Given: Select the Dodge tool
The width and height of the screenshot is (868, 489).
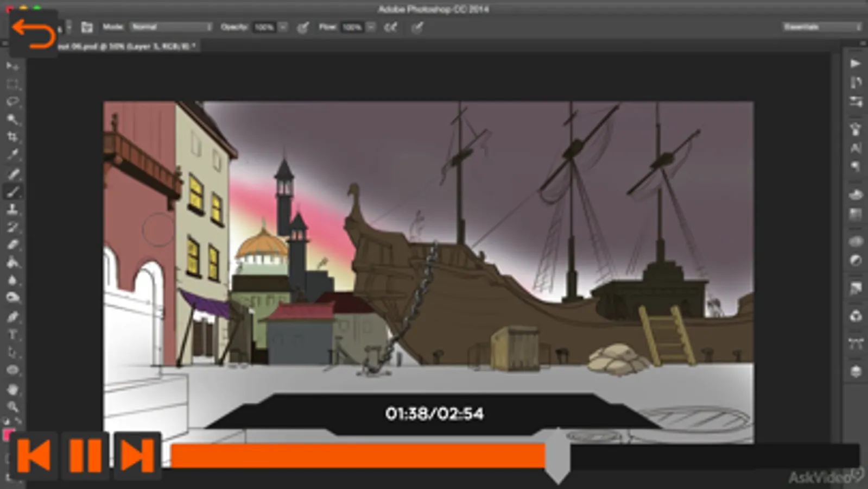Looking at the screenshot, I should (12, 298).
